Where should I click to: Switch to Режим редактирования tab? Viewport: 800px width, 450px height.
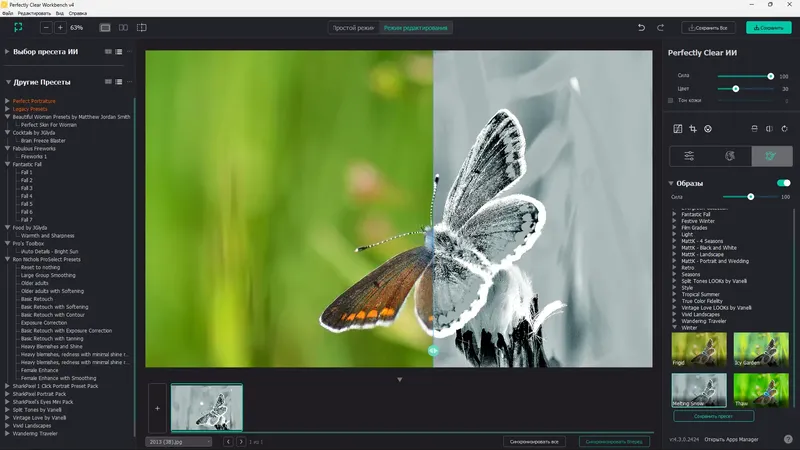point(415,28)
